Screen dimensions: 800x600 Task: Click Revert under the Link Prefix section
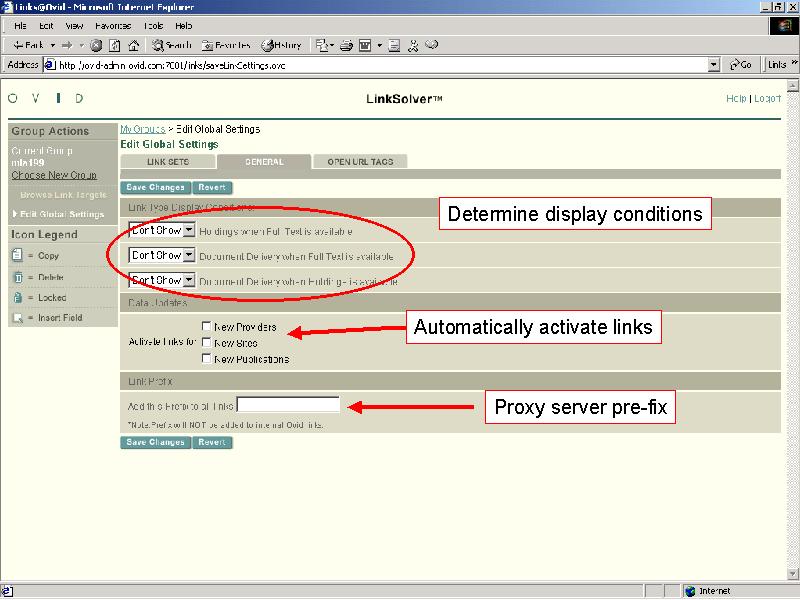pos(212,442)
